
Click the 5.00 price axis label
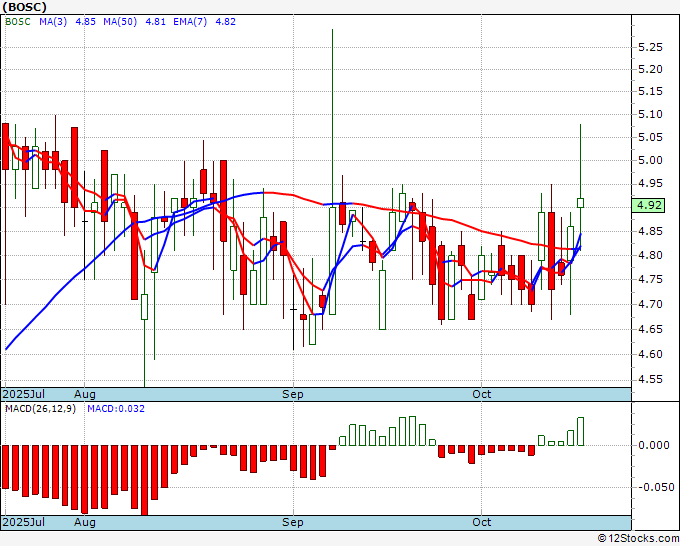click(651, 160)
